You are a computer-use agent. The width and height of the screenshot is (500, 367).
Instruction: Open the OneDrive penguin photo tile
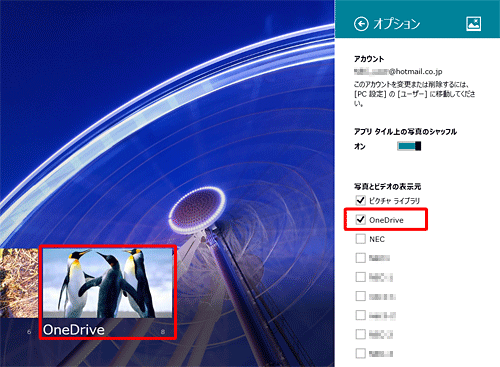point(108,293)
